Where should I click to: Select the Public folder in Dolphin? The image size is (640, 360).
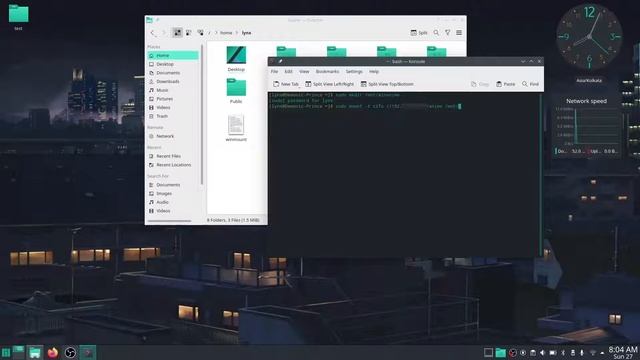pyautogui.click(x=236, y=91)
